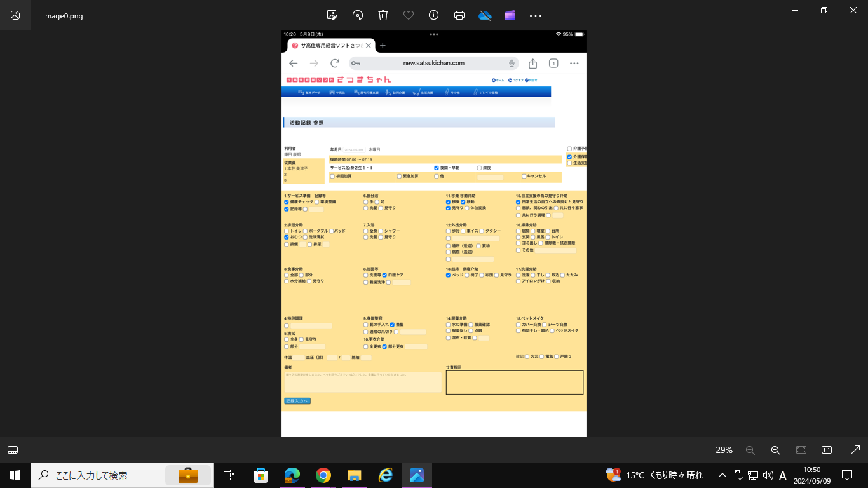Image resolution: width=868 pixels, height=488 pixels.
Task: Zoom in with the magnifier plus icon
Action: (775, 450)
